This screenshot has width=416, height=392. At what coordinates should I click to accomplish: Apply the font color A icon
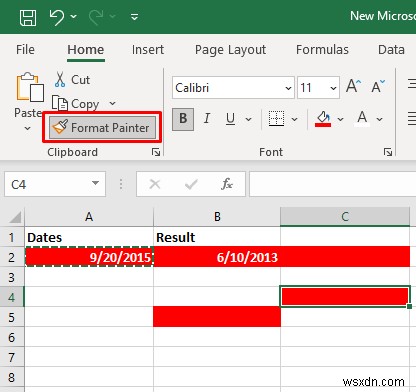[x=362, y=119]
